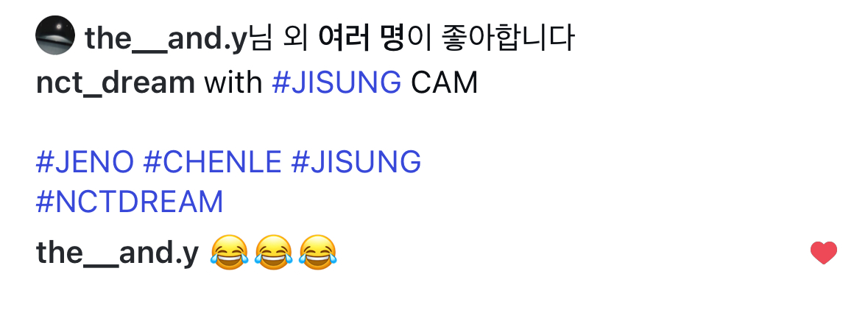868x313 pixels.
Task: Click the middle laughing-tears emoji in the comment
Action: [273, 253]
